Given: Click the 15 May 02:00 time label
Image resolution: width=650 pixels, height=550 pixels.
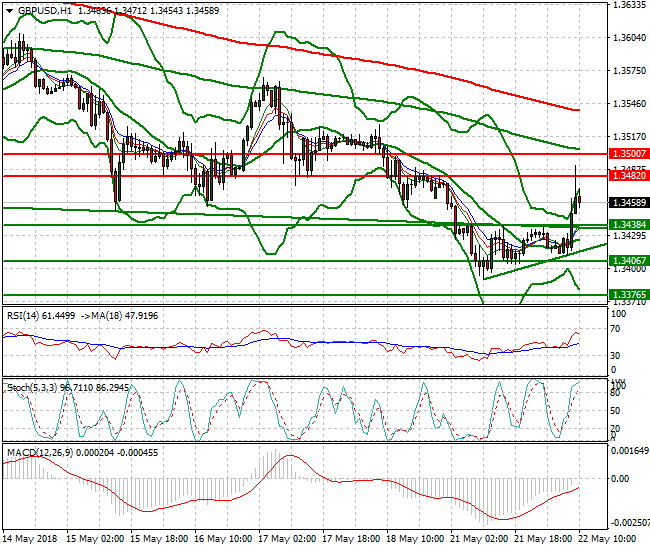Looking at the screenshot, I should 95,539.
